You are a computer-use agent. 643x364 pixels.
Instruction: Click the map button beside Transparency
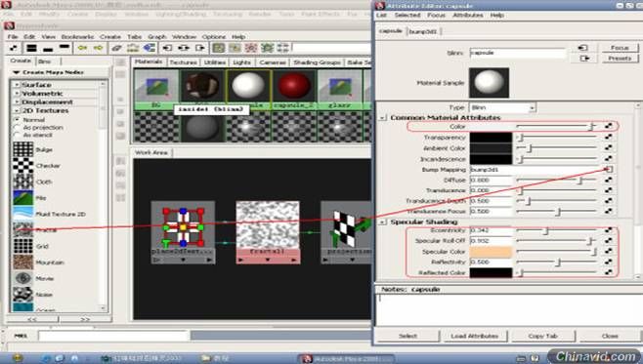609,137
